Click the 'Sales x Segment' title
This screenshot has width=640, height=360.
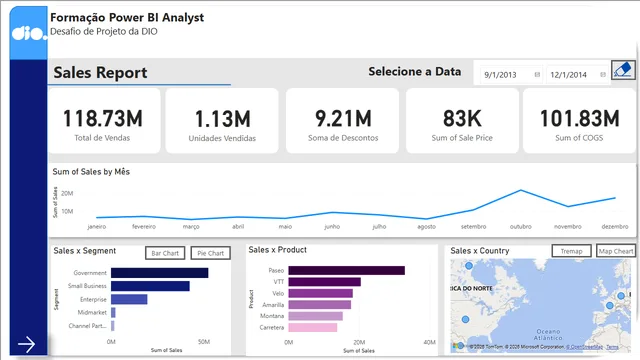(x=84, y=251)
